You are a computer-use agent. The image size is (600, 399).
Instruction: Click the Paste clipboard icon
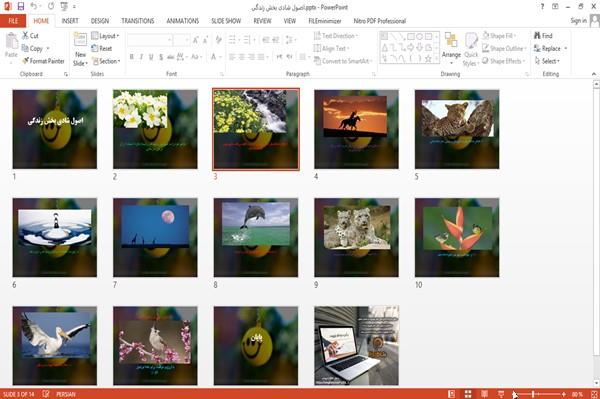[11, 41]
